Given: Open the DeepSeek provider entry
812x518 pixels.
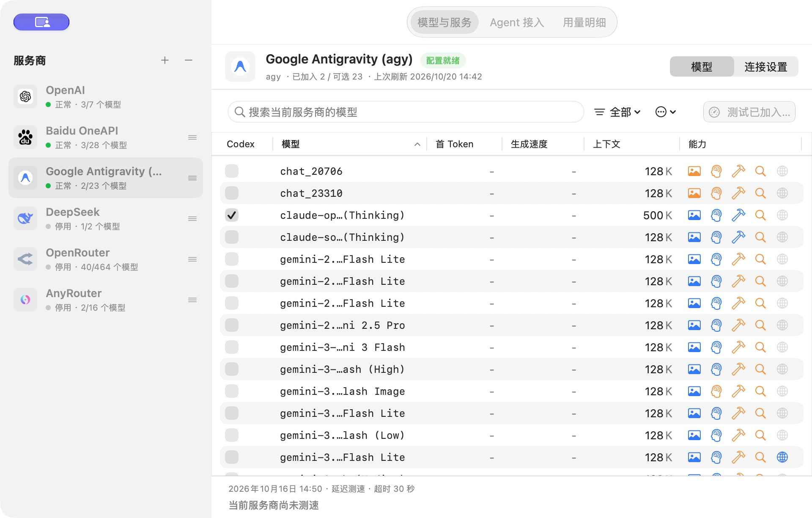Looking at the screenshot, I should (x=106, y=218).
